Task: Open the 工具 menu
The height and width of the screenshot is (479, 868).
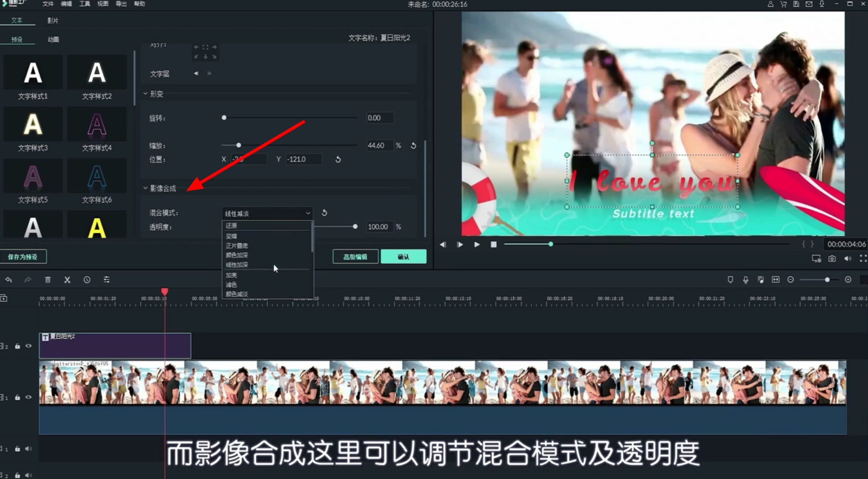Action: click(x=85, y=4)
